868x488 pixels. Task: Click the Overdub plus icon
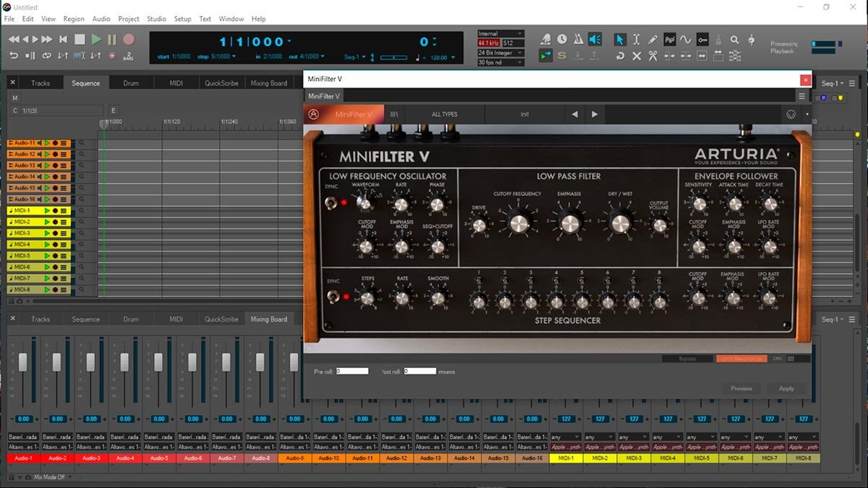[112, 56]
